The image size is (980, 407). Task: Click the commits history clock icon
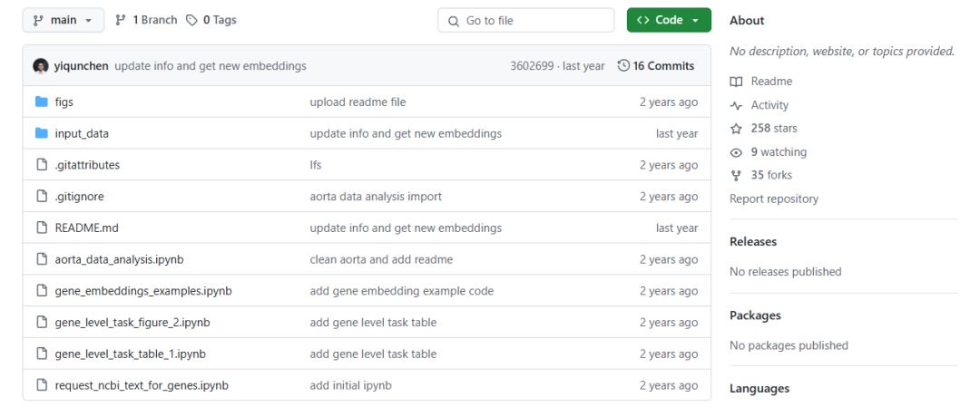point(623,66)
